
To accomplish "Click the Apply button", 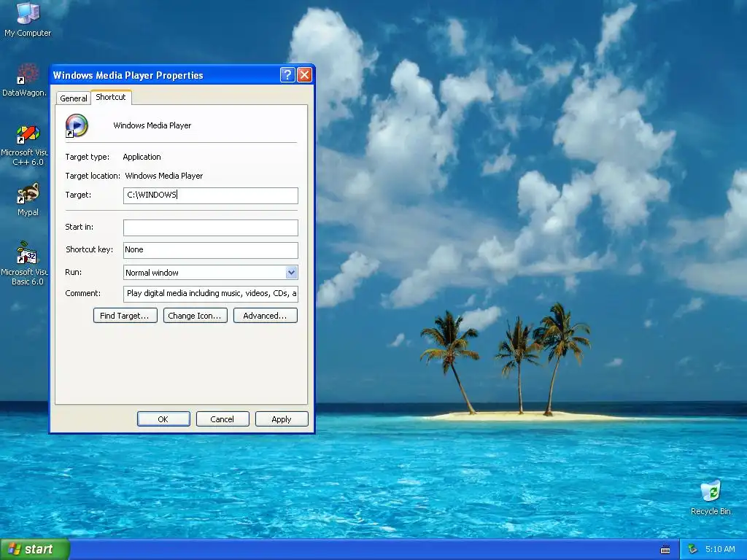I will tap(282, 419).
